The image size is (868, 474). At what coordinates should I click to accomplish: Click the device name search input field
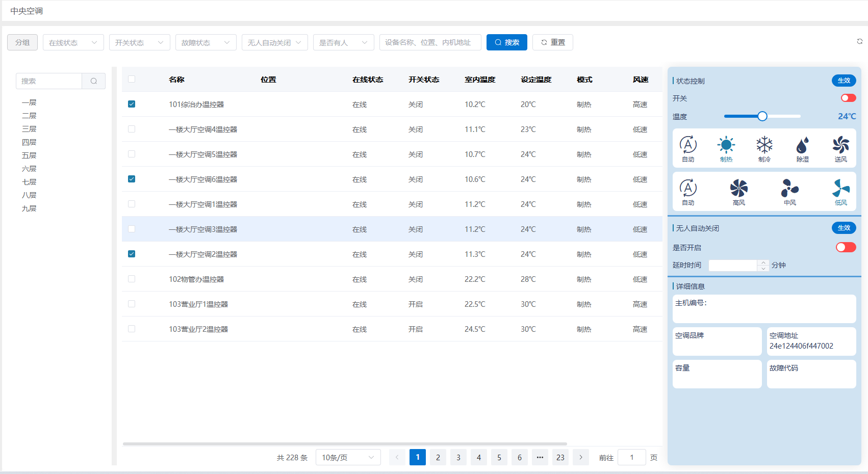pyautogui.click(x=430, y=42)
